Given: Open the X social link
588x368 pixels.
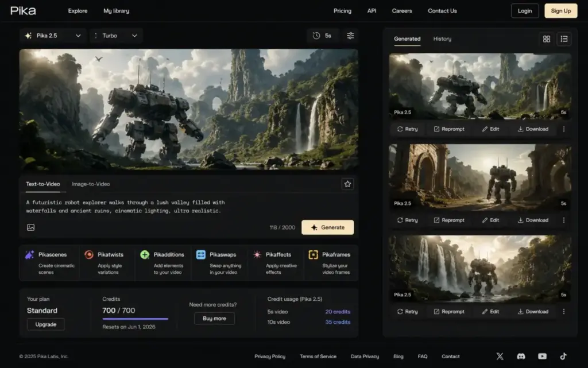Looking at the screenshot, I should [x=500, y=357].
